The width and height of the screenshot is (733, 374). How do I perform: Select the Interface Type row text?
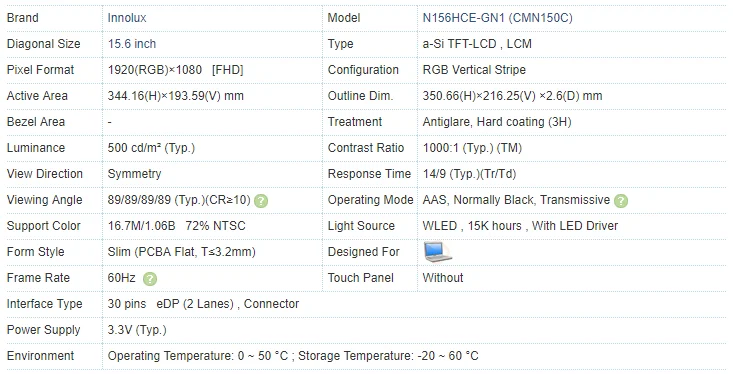(203, 304)
